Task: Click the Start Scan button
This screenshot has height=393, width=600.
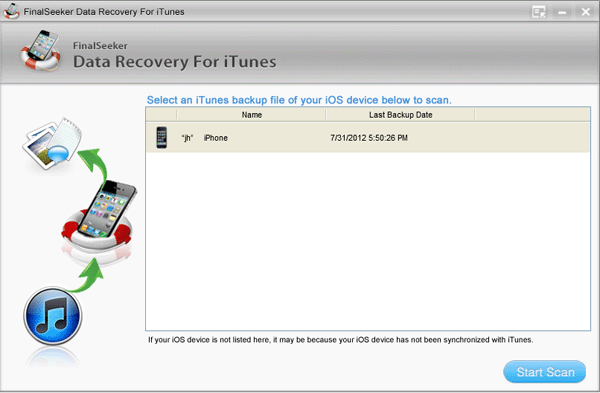Action: 545,372
